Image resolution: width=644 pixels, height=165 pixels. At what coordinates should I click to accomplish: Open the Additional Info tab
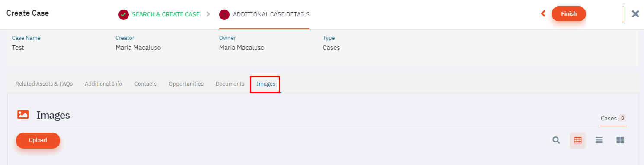[103, 84]
